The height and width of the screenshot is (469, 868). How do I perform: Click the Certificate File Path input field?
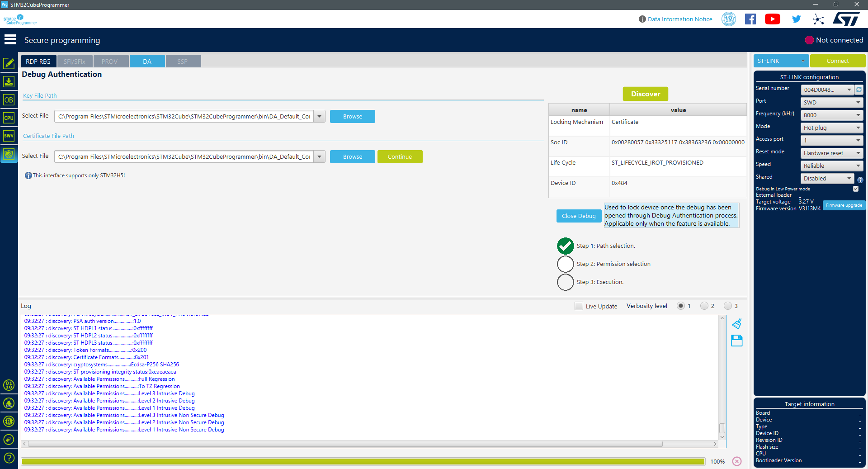[185, 156]
